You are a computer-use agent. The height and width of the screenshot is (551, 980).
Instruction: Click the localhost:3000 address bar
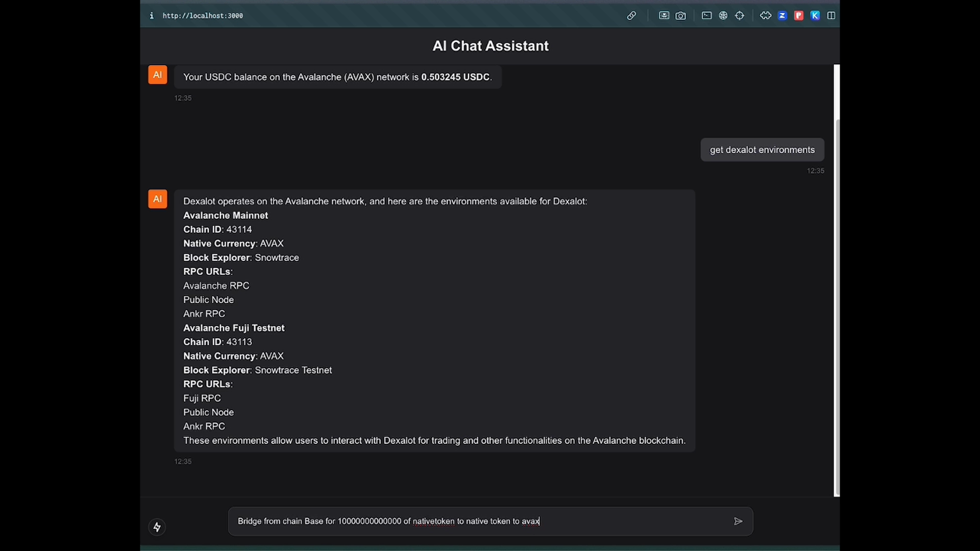203,16
